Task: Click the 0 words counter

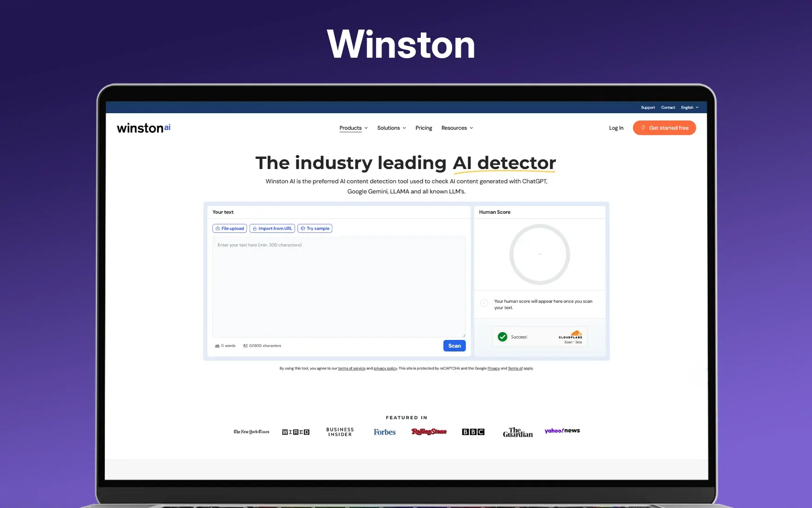Action: tap(225, 346)
